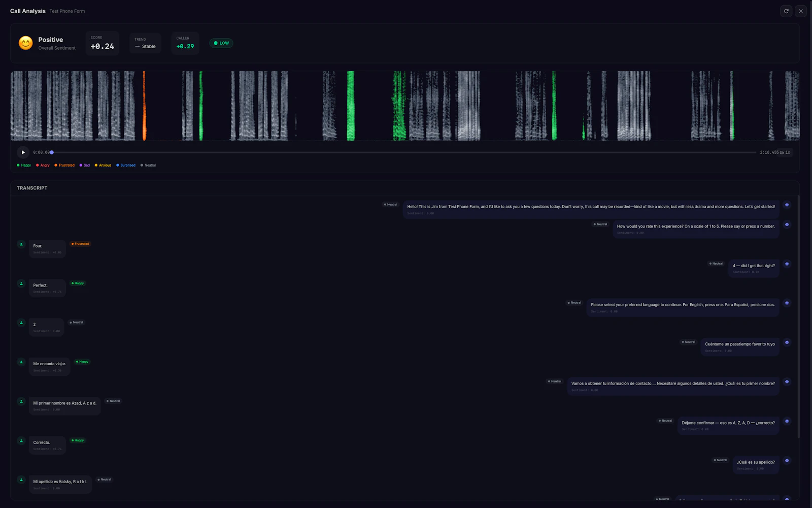The height and width of the screenshot is (508, 812).
Task: Click the 2:10.455 total duration label
Action: click(769, 152)
